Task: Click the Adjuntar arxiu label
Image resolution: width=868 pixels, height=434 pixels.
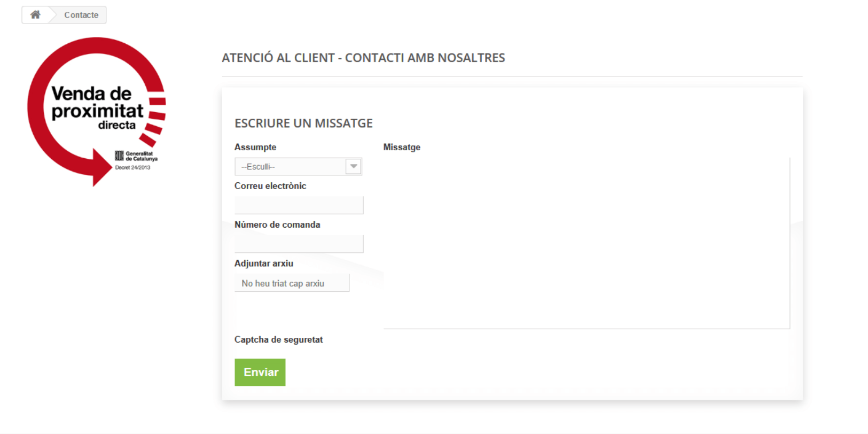Action: (x=264, y=263)
